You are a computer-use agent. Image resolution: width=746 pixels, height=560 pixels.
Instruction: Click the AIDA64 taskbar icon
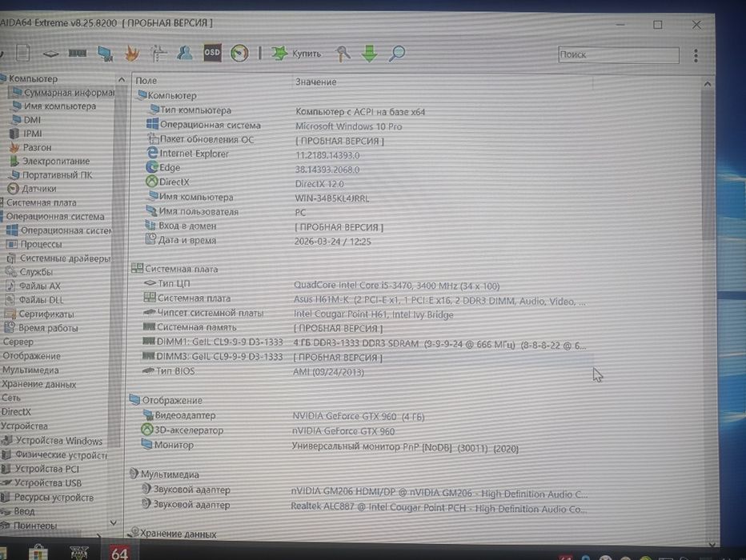point(119,552)
